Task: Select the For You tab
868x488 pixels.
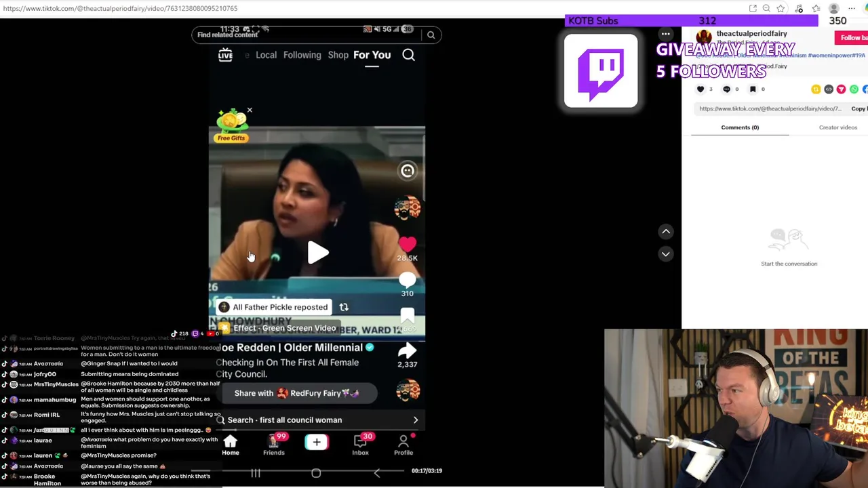Action: pos(372,55)
